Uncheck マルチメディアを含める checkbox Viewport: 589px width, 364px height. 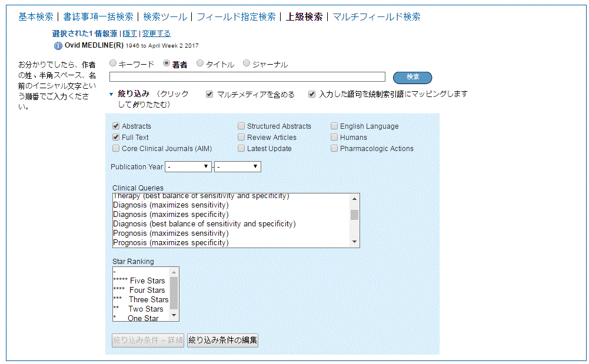(x=209, y=94)
